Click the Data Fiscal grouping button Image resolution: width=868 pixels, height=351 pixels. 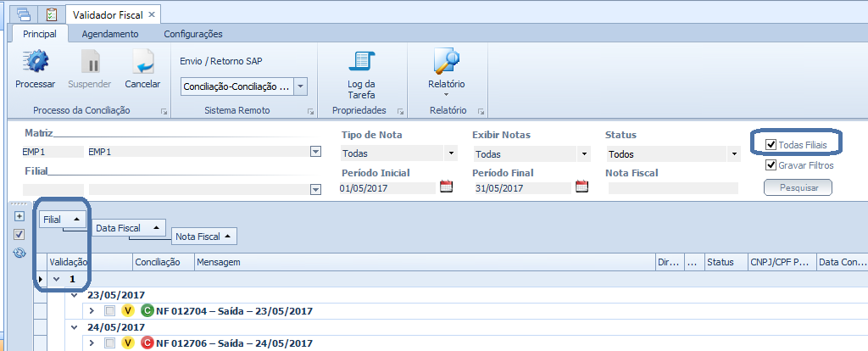click(x=128, y=228)
